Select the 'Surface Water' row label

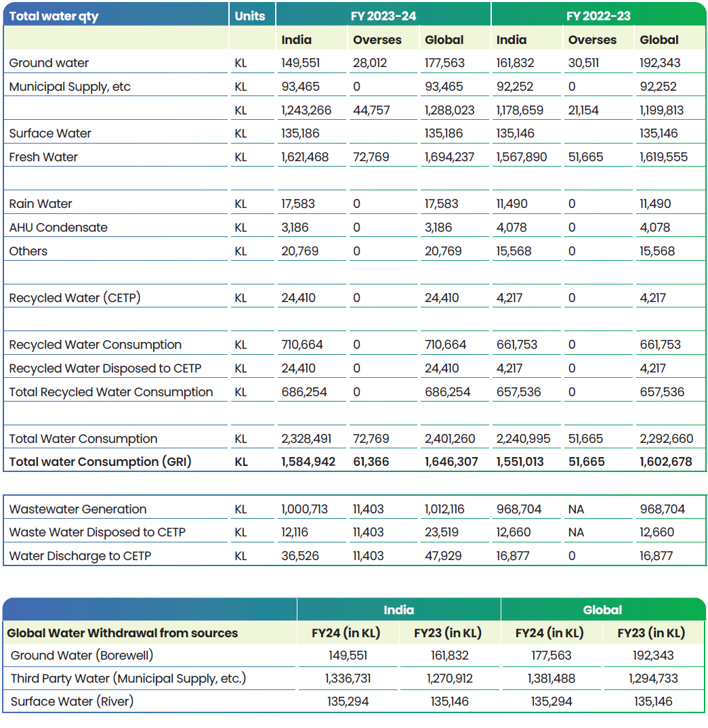[50, 133]
